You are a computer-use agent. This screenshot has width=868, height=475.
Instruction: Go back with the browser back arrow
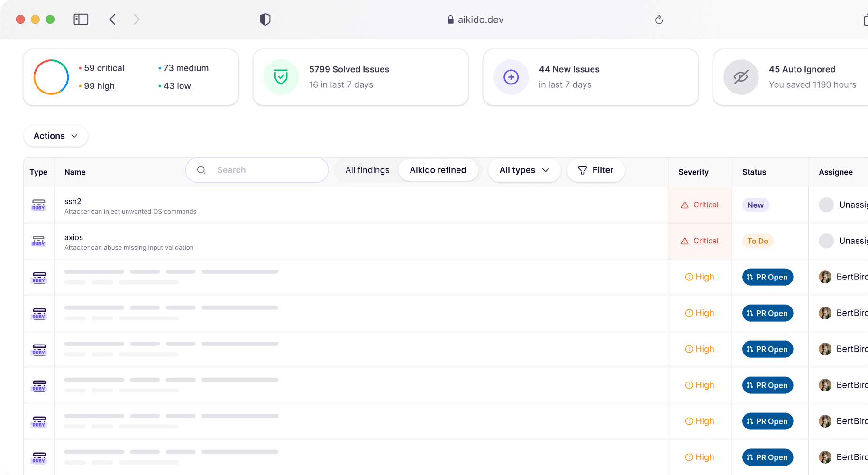[112, 19]
